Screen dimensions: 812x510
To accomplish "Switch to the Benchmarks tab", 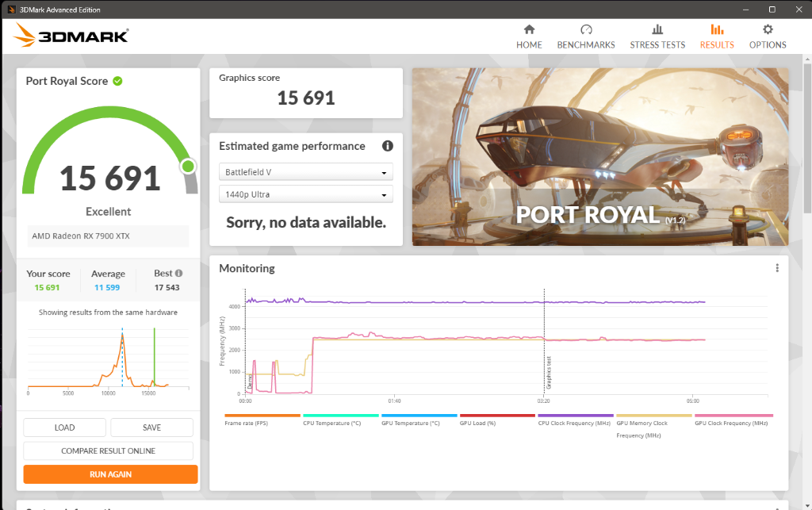I will point(586,36).
